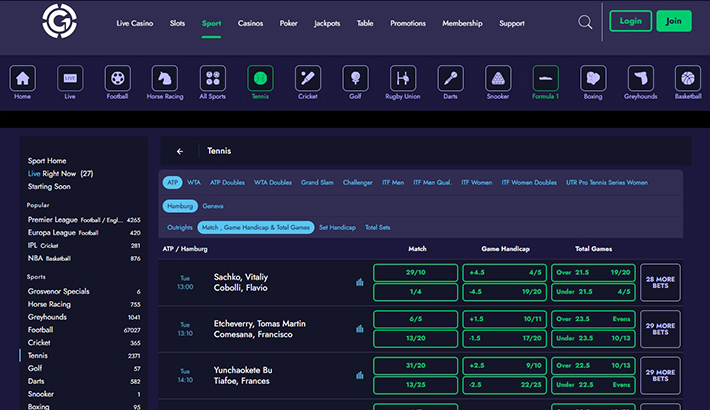The height and width of the screenshot is (410, 710).
Task: Click the Grosvenor logo
Action: [59, 21]
